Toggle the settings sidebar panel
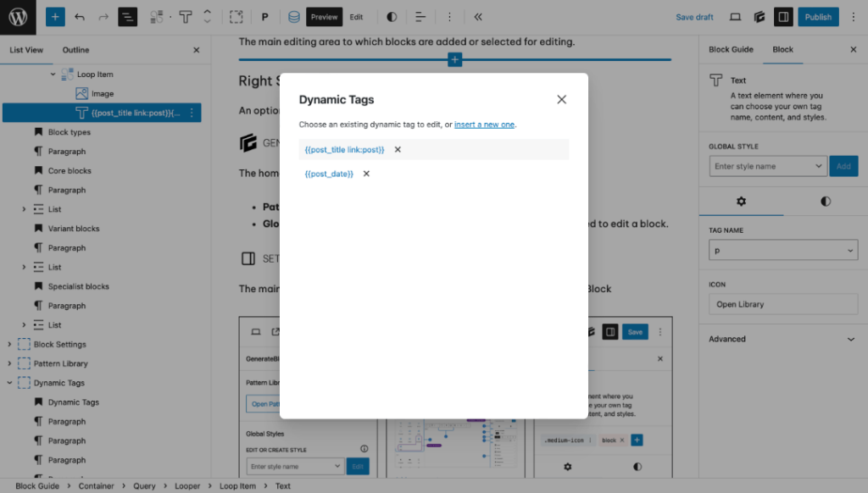The width and height of the screenshot is (868, 493). 783,17
